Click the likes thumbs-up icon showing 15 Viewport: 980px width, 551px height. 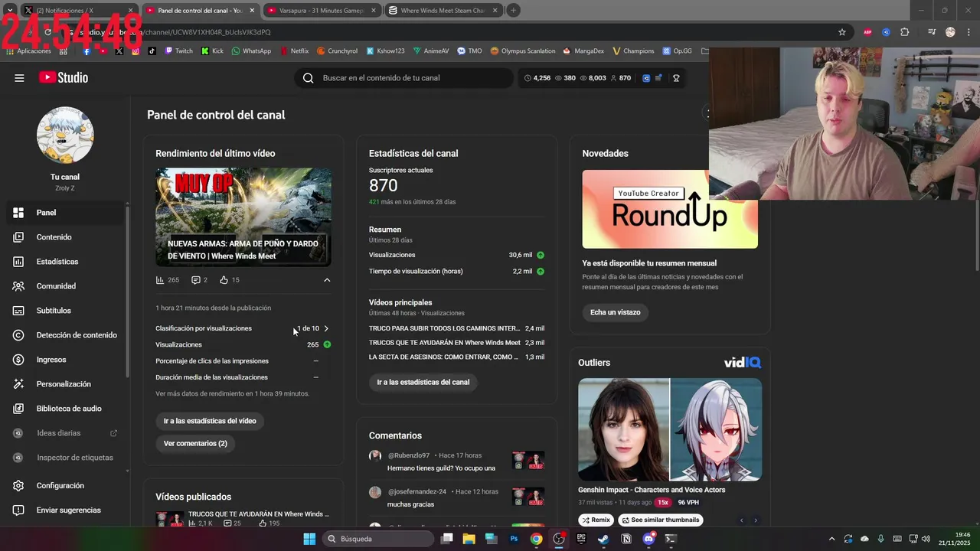pos(224,280)
